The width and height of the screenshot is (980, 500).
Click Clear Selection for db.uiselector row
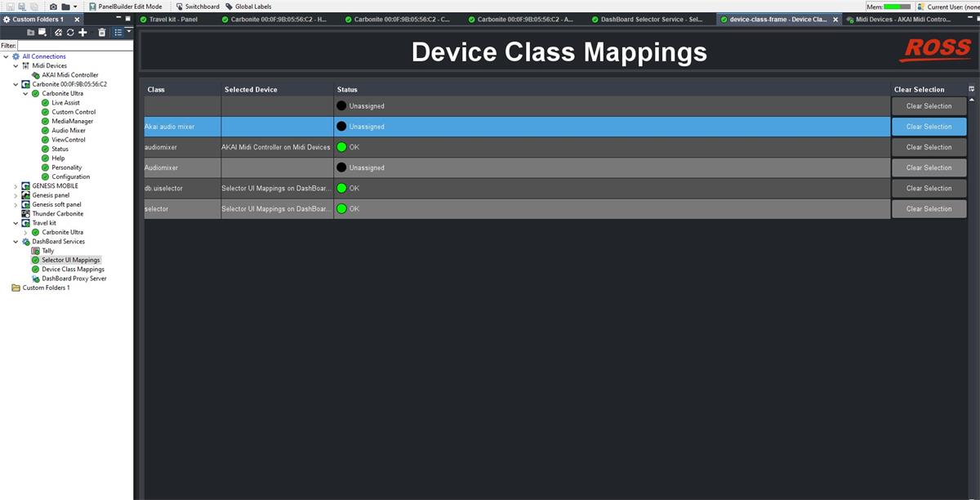(x=929, y=188)
